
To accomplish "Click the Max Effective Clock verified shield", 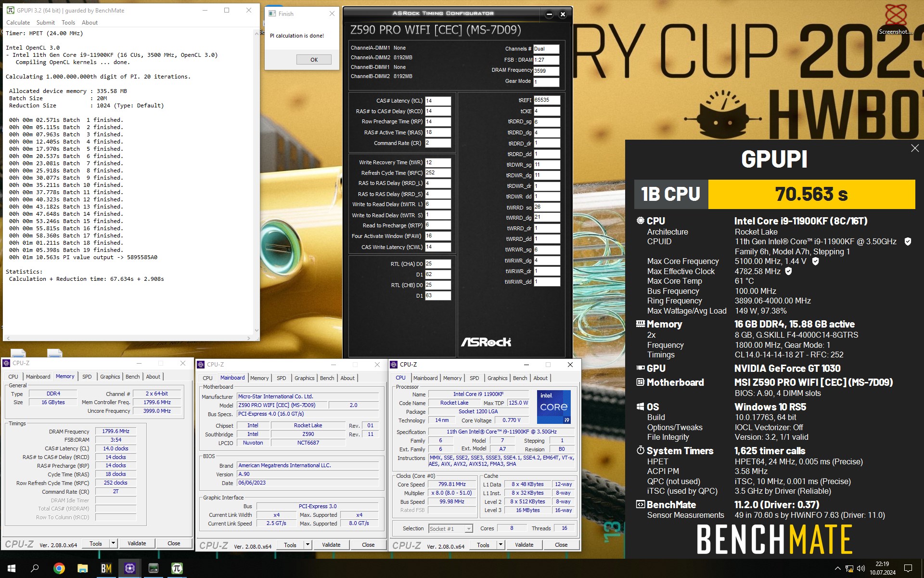I will pyautogui.click(x=788, y=271).
